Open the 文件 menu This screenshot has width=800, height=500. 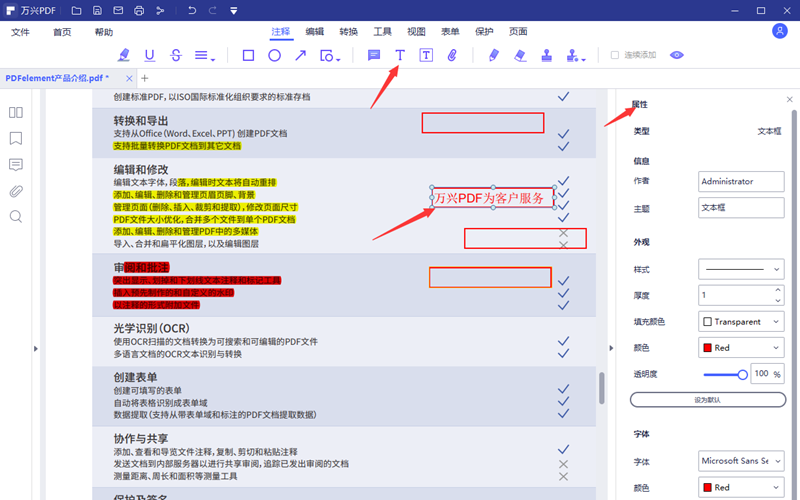pos(21,32)
